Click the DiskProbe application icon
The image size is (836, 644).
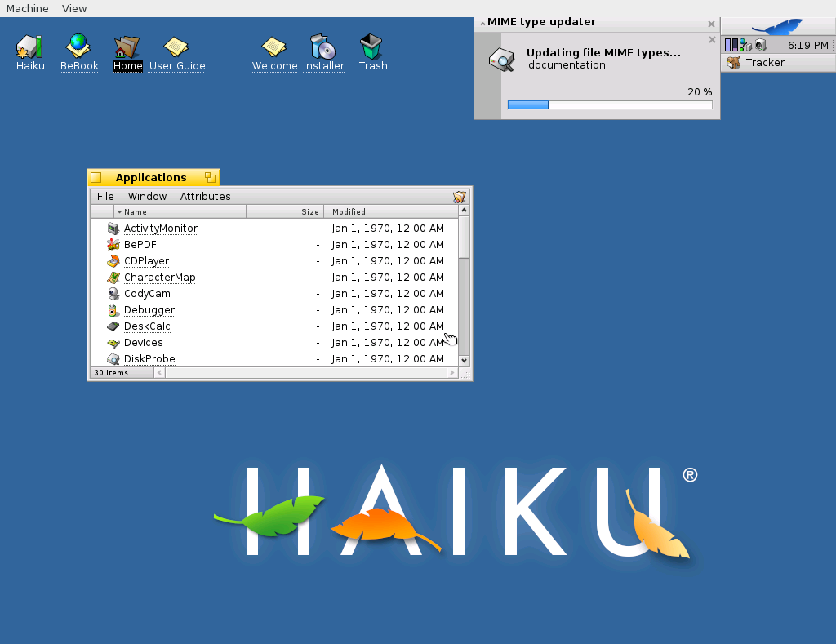113,359
